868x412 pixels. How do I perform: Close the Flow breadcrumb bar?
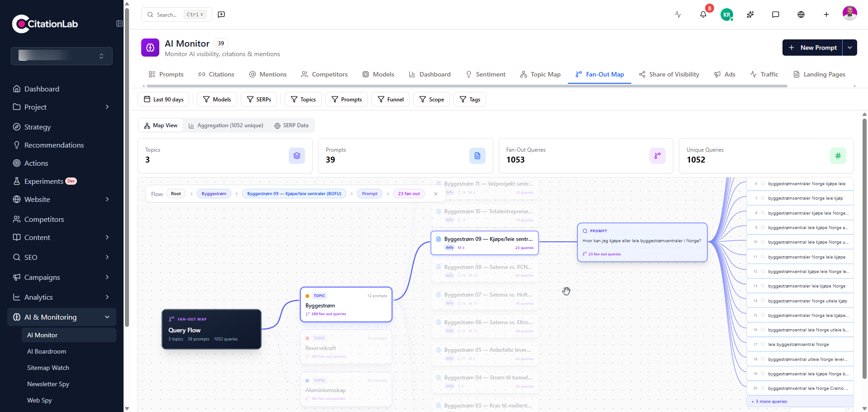436,194
